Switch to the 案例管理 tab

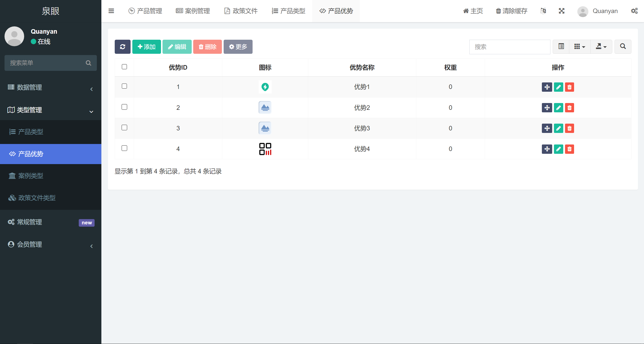pos(193,11)
